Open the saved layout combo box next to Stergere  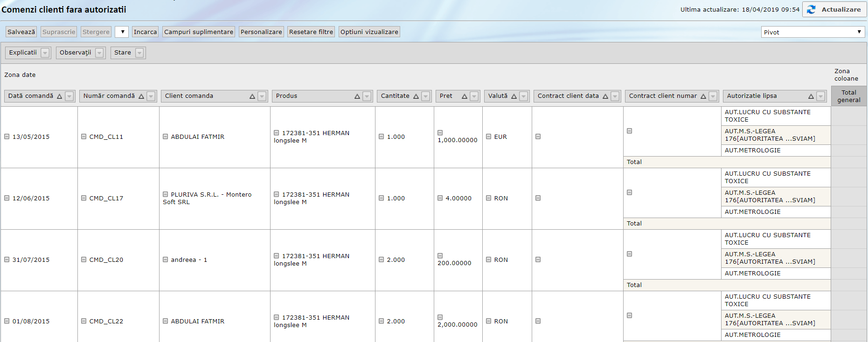coord(122,32)
